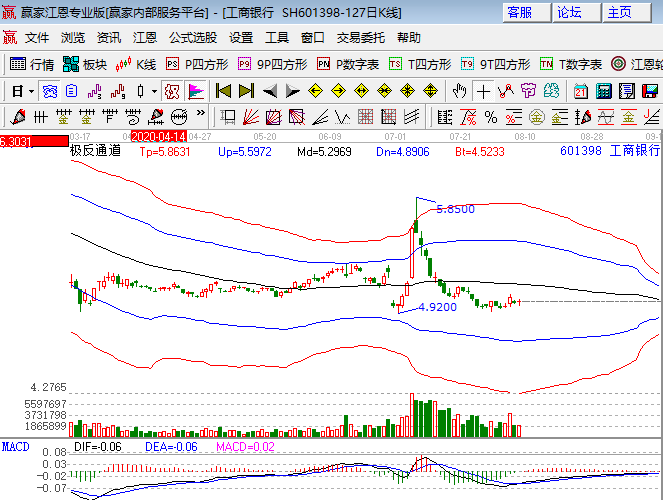663x501 pixels.
Task: Expand the candlestick style dropdown arrow
Action: [154, 91]
